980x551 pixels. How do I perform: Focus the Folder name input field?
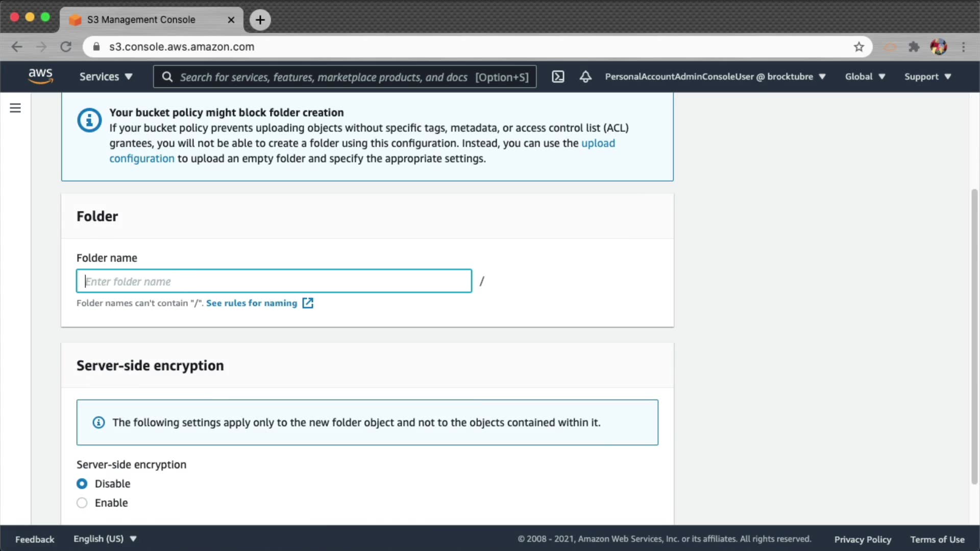pos(274,281)
